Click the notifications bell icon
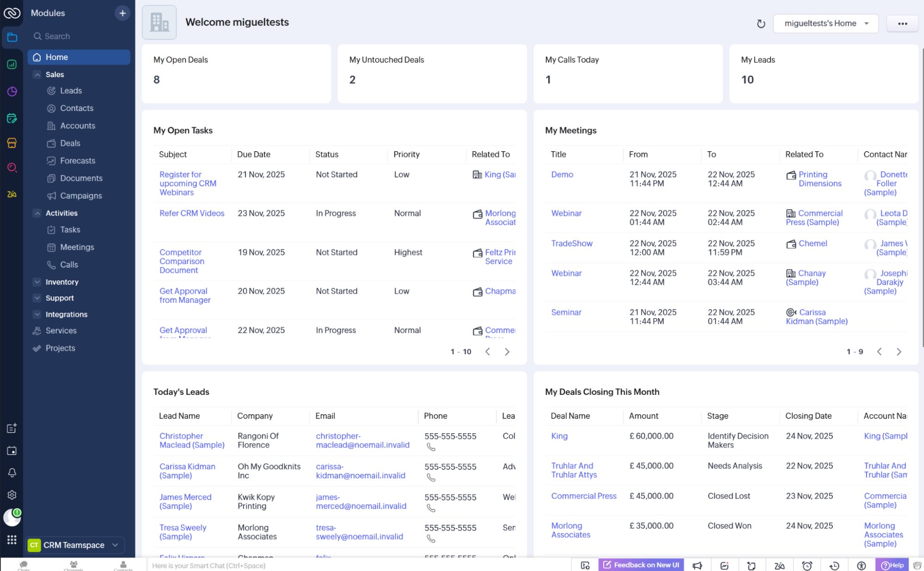924x571 pixels. (12, 473)
